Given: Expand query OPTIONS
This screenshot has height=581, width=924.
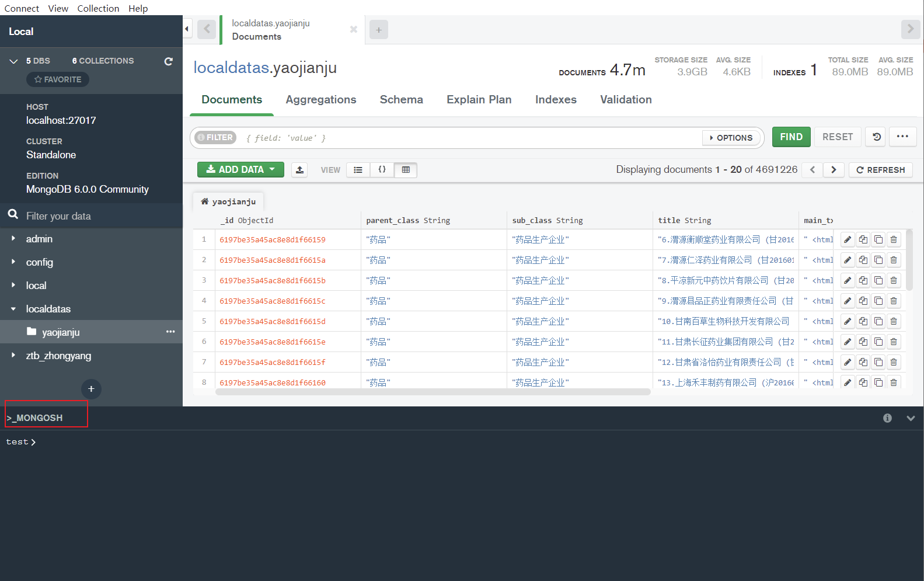Looking at the screenshot, I should click(x=731, y=138).
